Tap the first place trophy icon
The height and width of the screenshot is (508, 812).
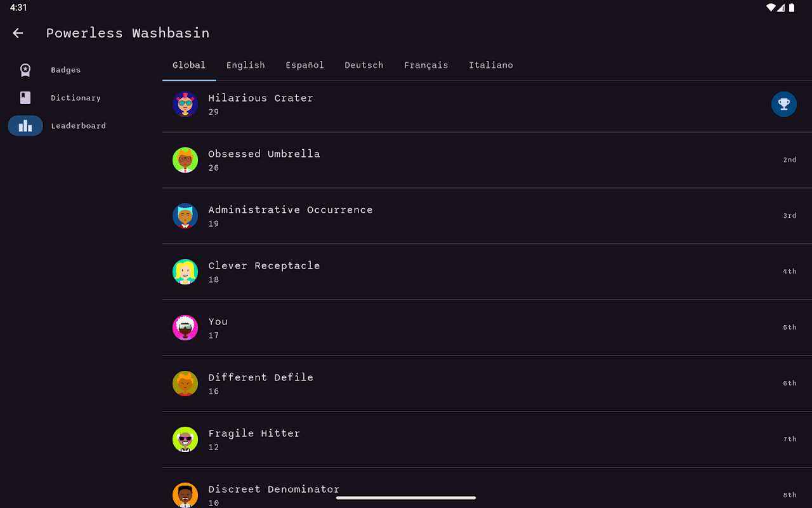click(x=783, y=104)
